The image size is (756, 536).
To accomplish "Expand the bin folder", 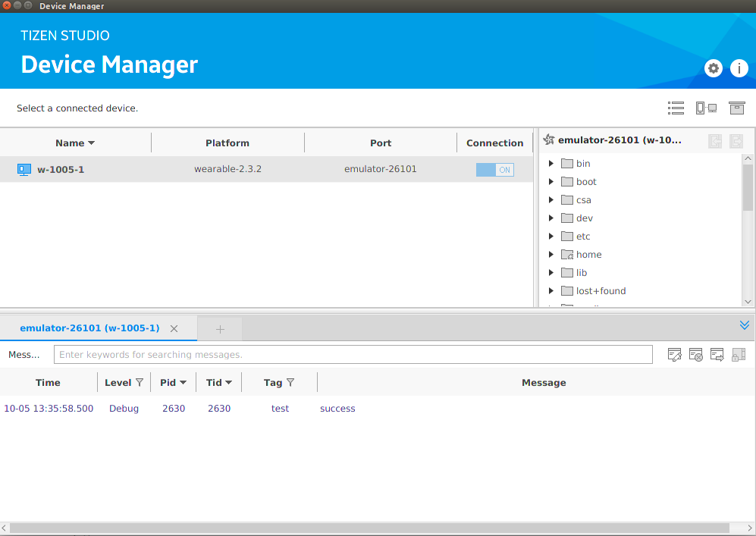I will pos(551,164).
